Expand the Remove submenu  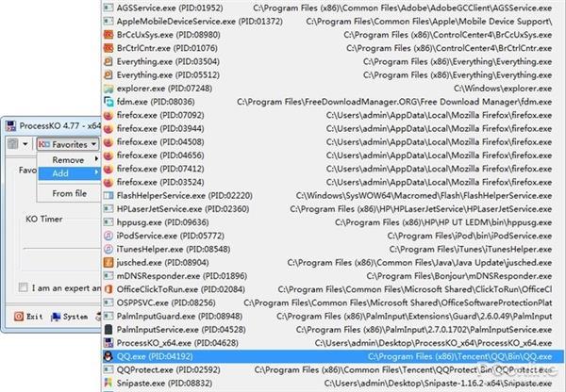pyautogui.click(x=69, y=160)
